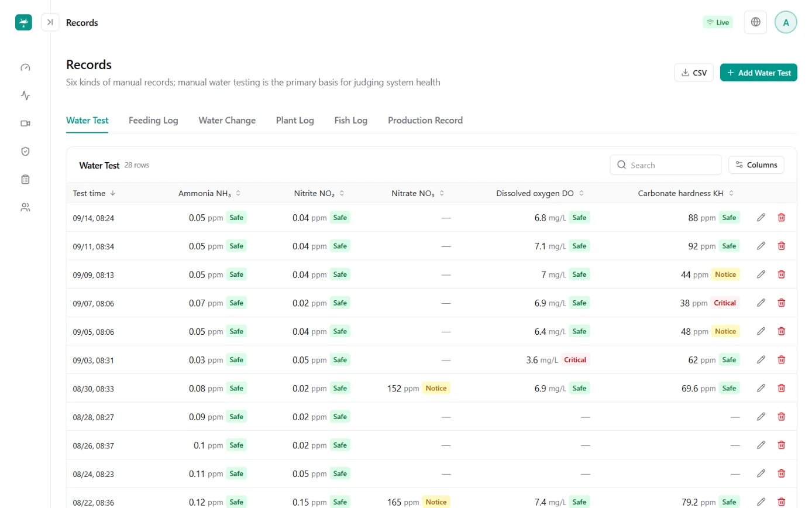This screenshot has width=812, height=508.
Task: Delete the 09/07, 08:06 record
Action: pyautogui.click(x=781, y=303)
